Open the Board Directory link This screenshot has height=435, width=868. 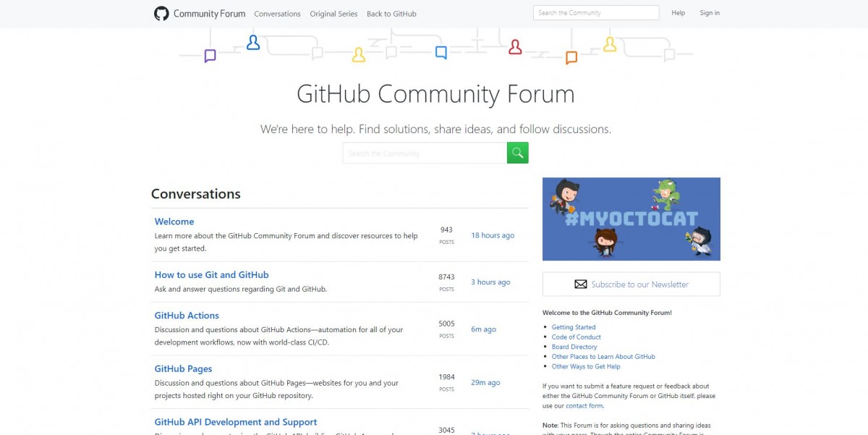click(574, 347)
